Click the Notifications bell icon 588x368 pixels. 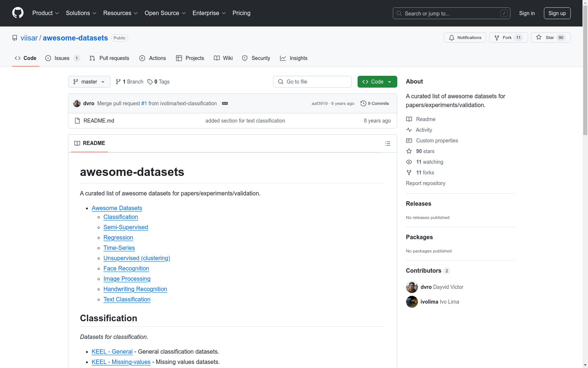(x=452, y=38)
